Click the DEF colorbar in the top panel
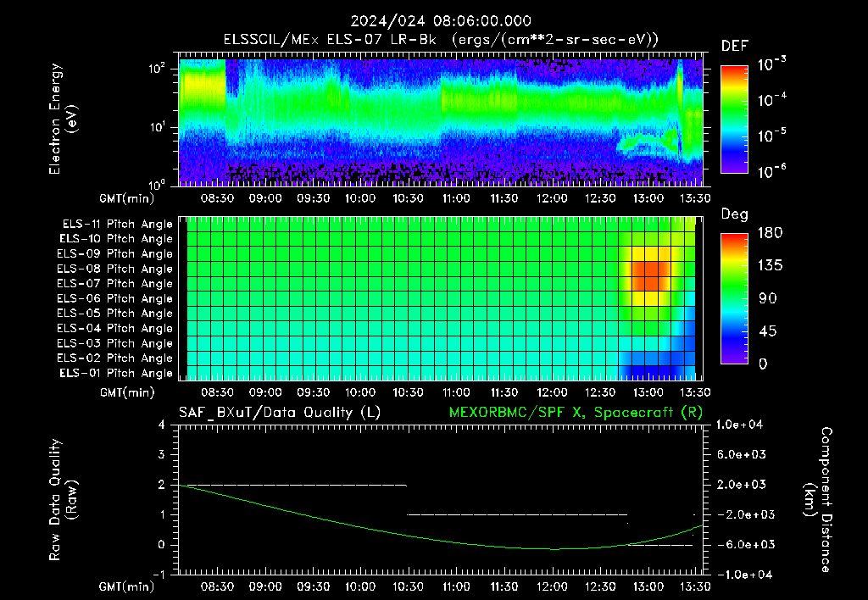Image resolution: width=868 pixels, height=600 pixels. pos(734,119)
